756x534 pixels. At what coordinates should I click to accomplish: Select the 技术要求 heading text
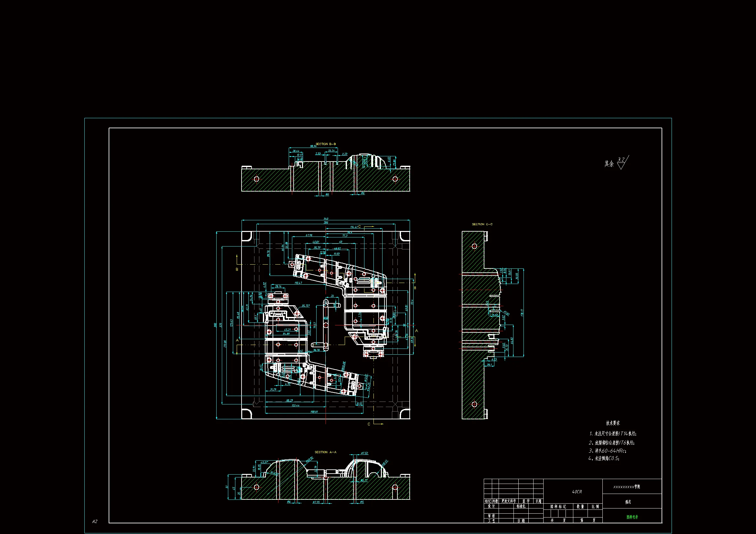coord(613,423)
